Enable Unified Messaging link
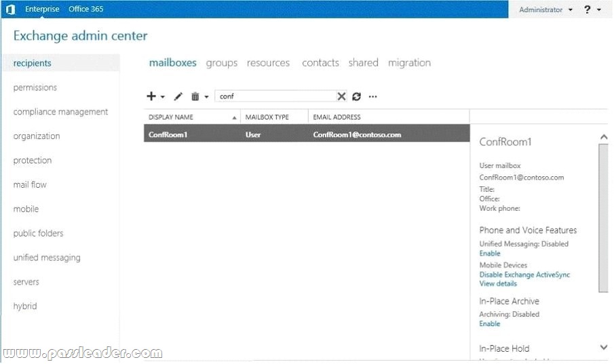This screenshot has height=364, width=614. 489,254
